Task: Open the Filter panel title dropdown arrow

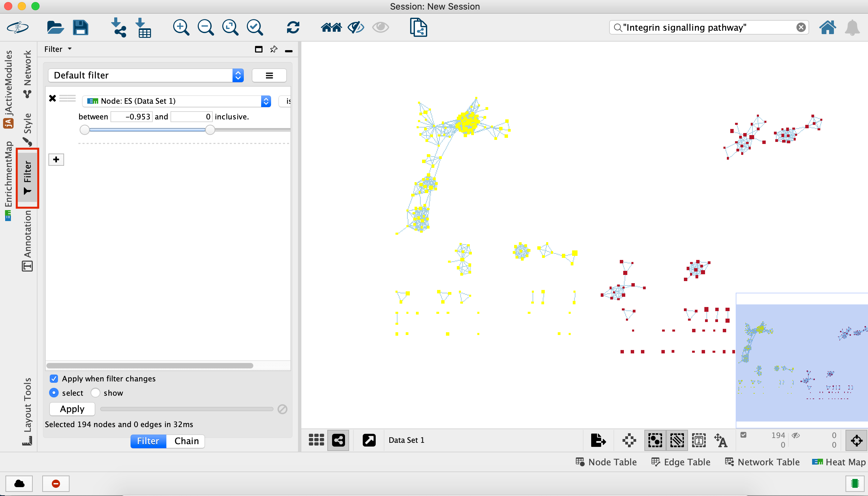Action: 70,49
